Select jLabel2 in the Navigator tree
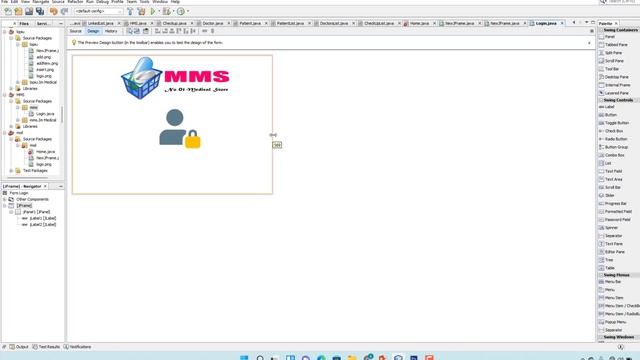640x360 pixels. [x=42, y=224]
